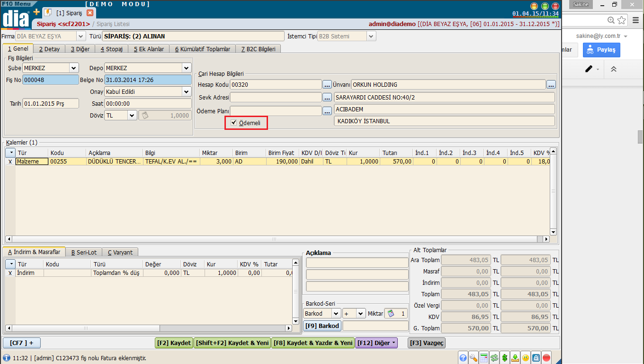Click the red record circle in status bar
The width and height of the screenshot is (644, 364).
click(546, 358)
